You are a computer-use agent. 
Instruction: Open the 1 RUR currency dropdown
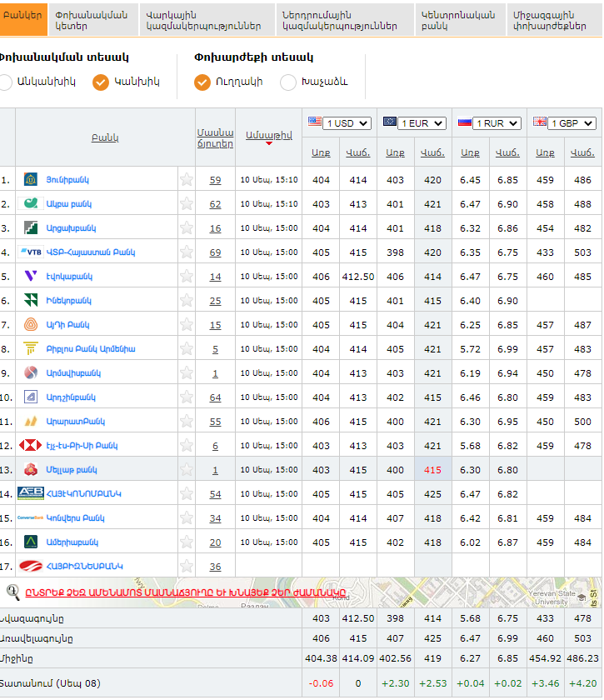click(x=497, y=123)
